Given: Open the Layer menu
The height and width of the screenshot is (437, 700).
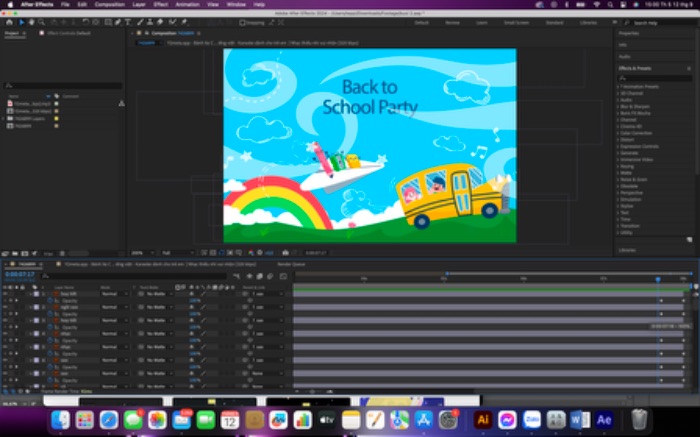Looking at the screenshot, I should (x=139, y=4).
